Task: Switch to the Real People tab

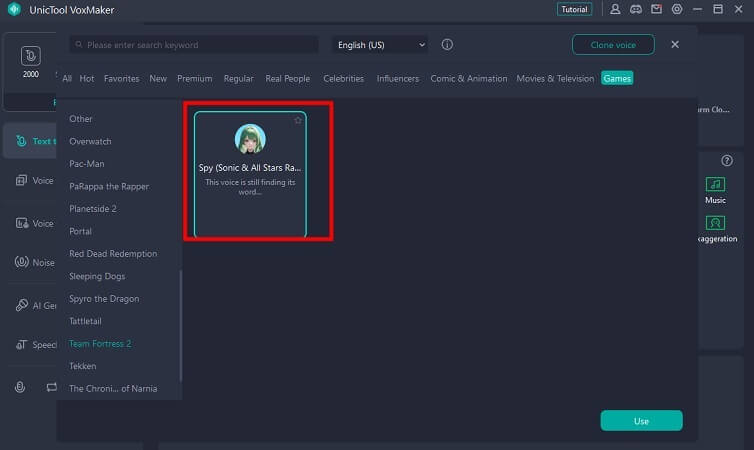Action: click(288, 78)
